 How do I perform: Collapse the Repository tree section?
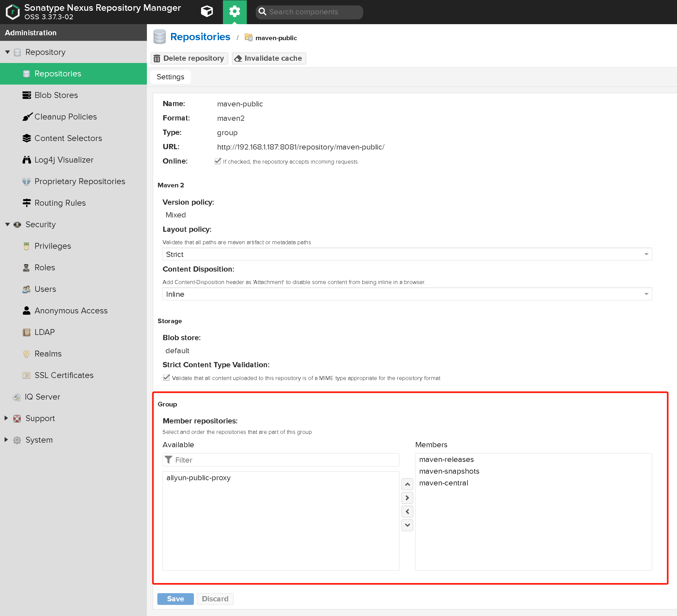(8, 52)
